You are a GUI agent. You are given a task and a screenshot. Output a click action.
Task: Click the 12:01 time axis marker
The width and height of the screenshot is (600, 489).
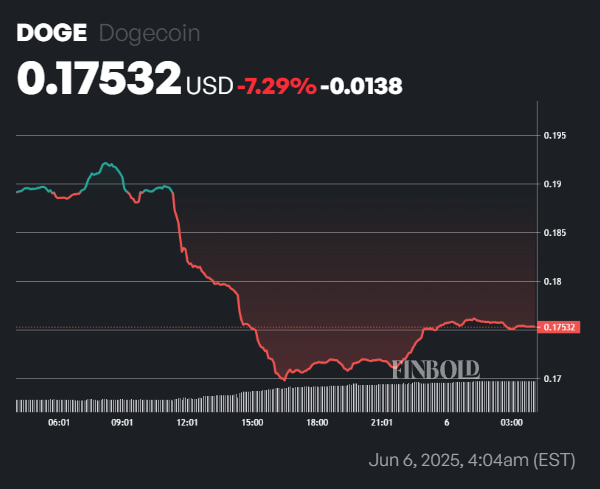point(187,423)
